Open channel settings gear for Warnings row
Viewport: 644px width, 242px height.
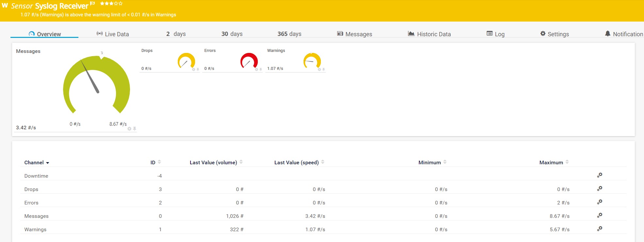tap(600, 229)
